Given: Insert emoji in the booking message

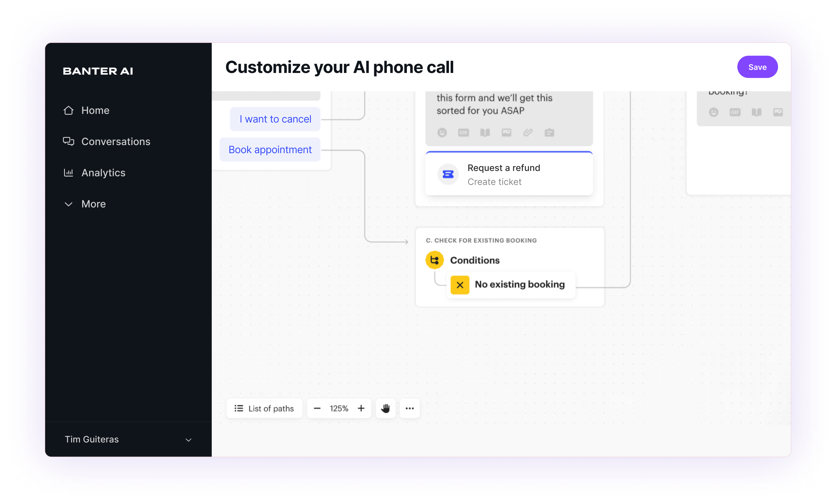Looking at the screenshot, I should point(714,112).
